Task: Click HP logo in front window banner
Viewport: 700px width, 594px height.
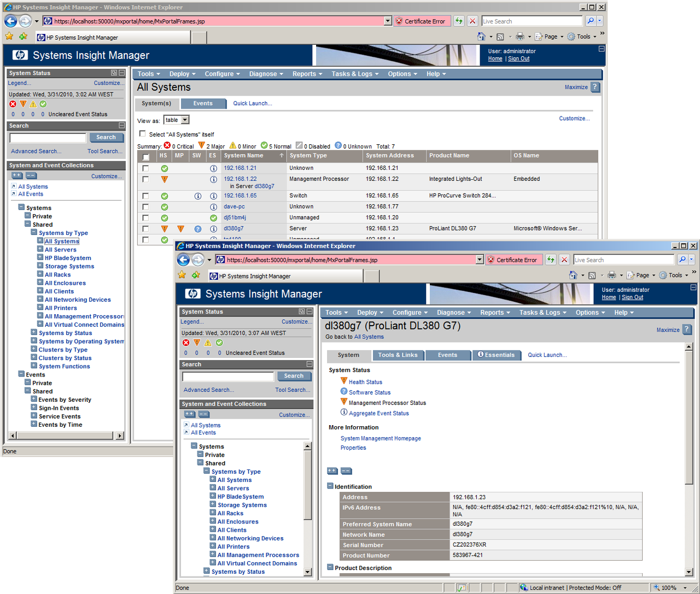Action: tap(192, 293)
